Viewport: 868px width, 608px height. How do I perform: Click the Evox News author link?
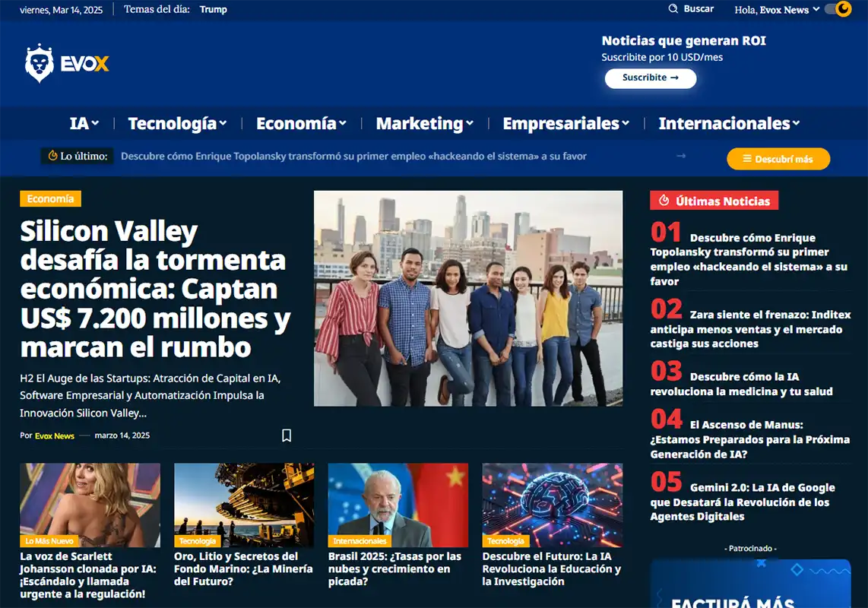point(55,435)
